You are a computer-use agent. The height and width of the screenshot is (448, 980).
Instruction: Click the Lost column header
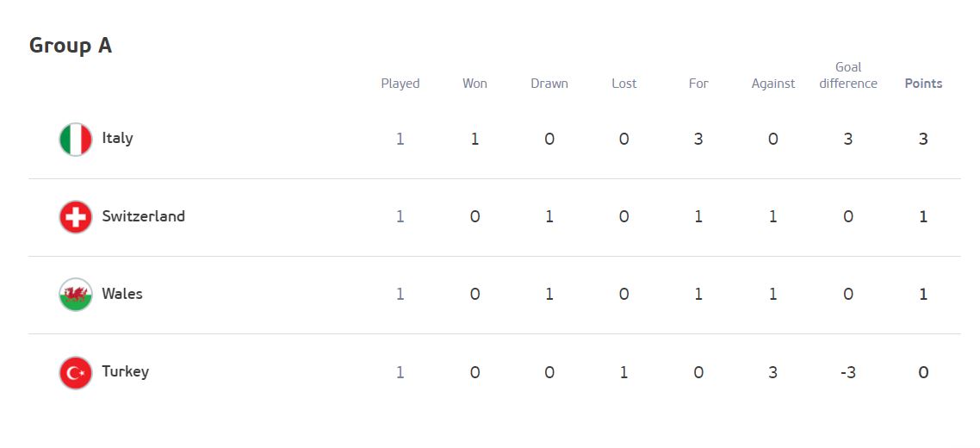pos(624,84)
